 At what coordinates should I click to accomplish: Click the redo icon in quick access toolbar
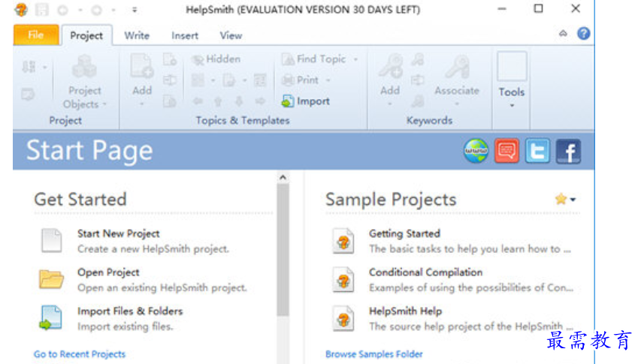tap(96, 10)
